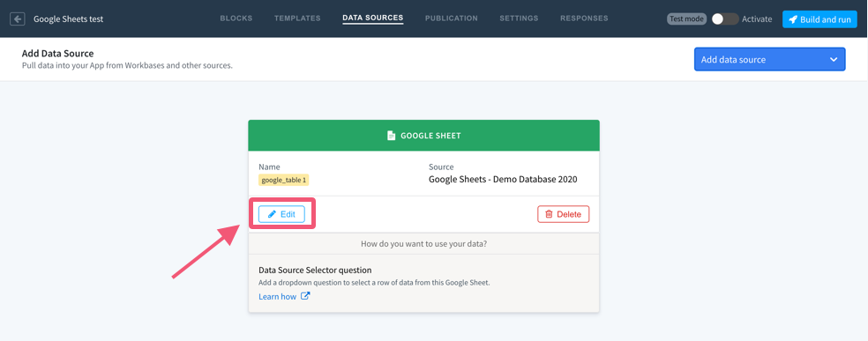The width and height of the screenshot is (868, 341).
Task: Select the Data Sources tab
Action: point(373,19)
